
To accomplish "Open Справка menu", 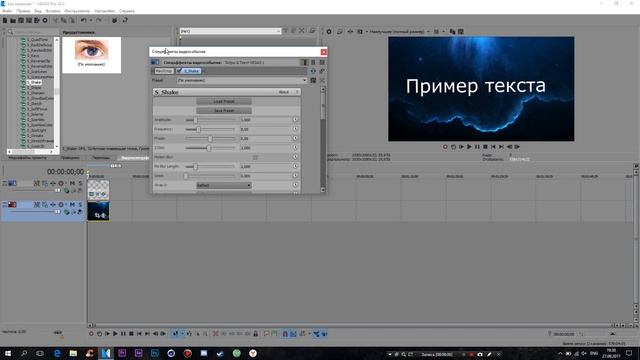I will click(x=127, y=11).
